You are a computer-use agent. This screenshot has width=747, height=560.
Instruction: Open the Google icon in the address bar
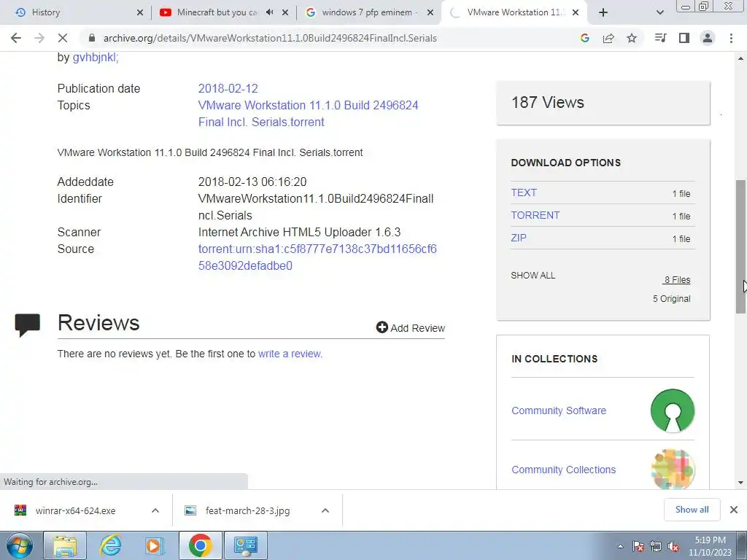(x=585, y=38)
